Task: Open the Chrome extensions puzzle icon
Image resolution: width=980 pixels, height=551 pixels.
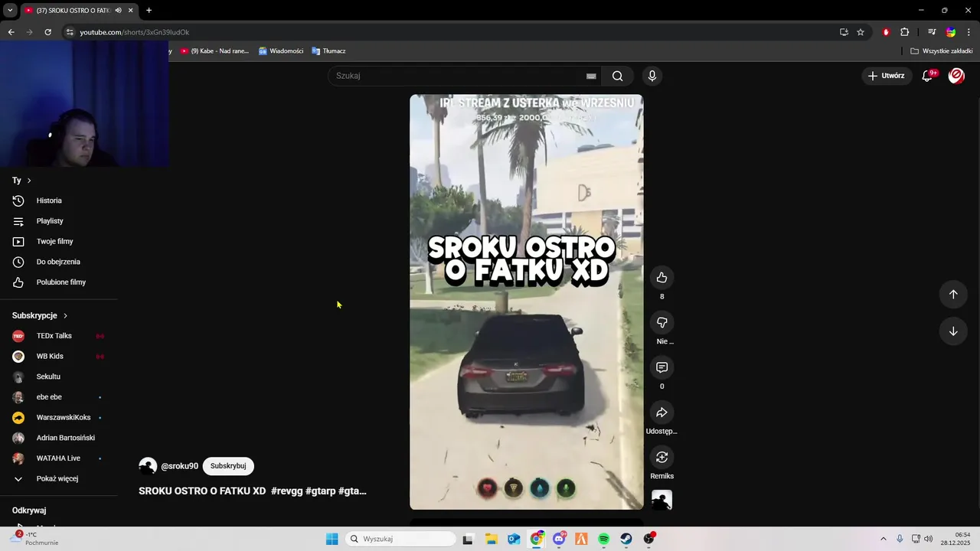Action: [x=904, y=32]
